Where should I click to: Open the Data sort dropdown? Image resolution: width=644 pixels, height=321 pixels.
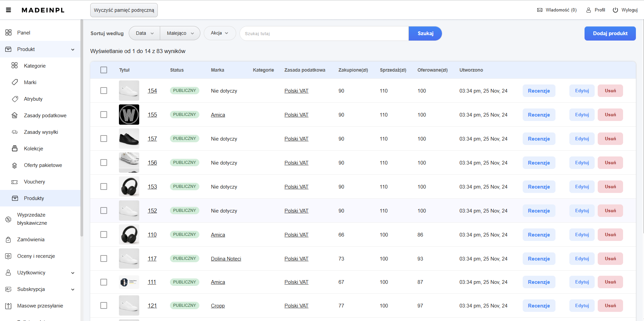(x=145, y=33)
